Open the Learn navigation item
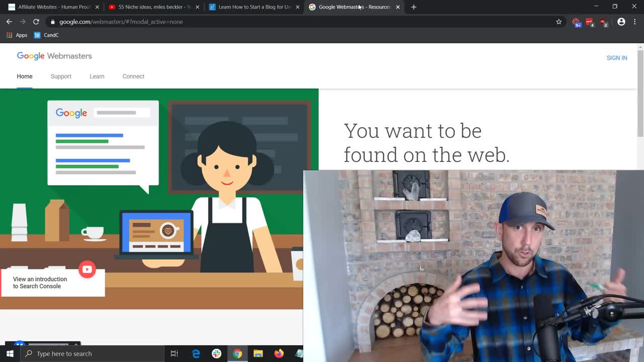This screenshot has width=644, height=362. point(97,76)
